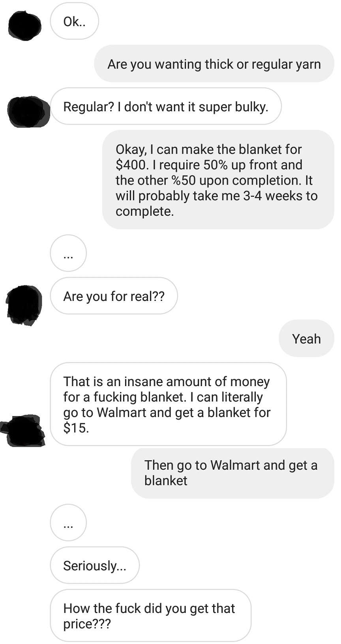Tap the 'Yeah' reply bubble

[306, 338]
